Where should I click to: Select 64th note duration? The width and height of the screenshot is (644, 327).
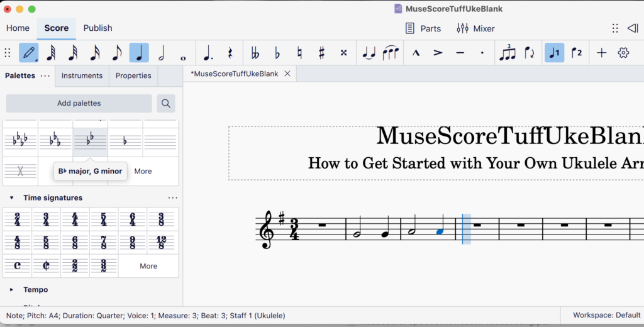(52, 53)
